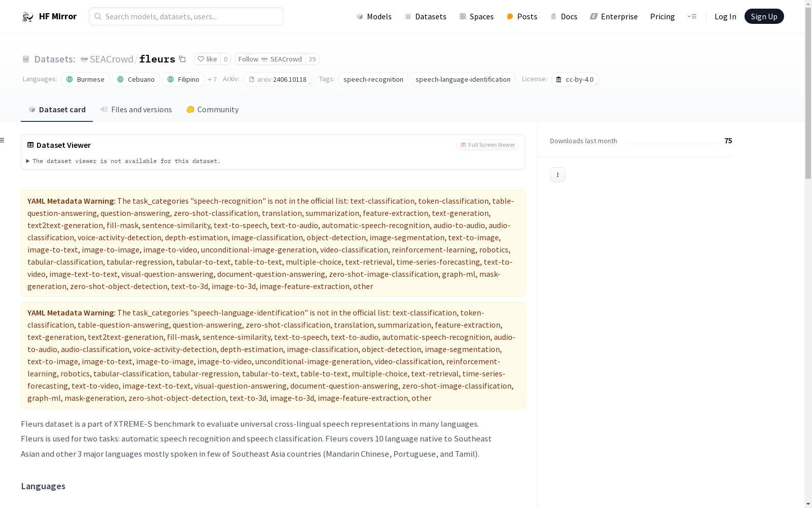The height and width of the screenshot is (508, 812).
Task: Open the Community tab
Action: [x=212, y=110]
